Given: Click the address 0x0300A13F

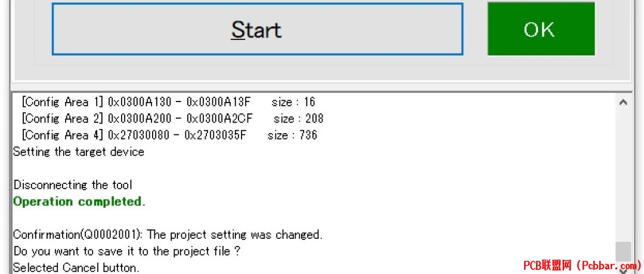Looking at the screenshot, I should pyautogui.click(x=218, y=101).
